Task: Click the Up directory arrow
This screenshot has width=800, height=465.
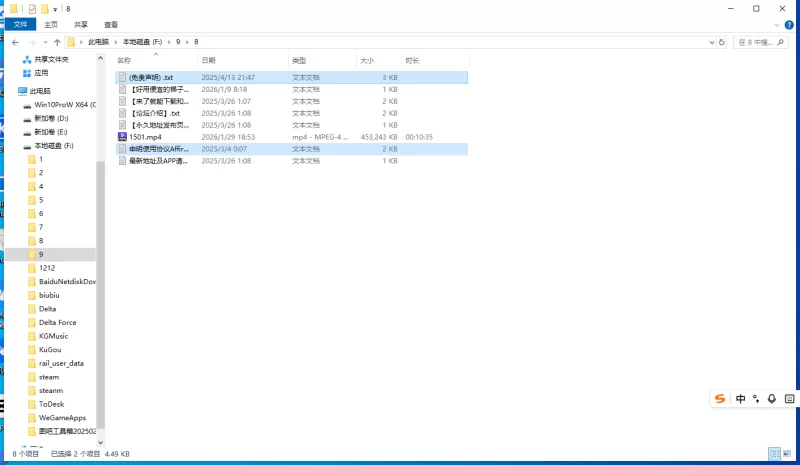Action: coord(57,42)
